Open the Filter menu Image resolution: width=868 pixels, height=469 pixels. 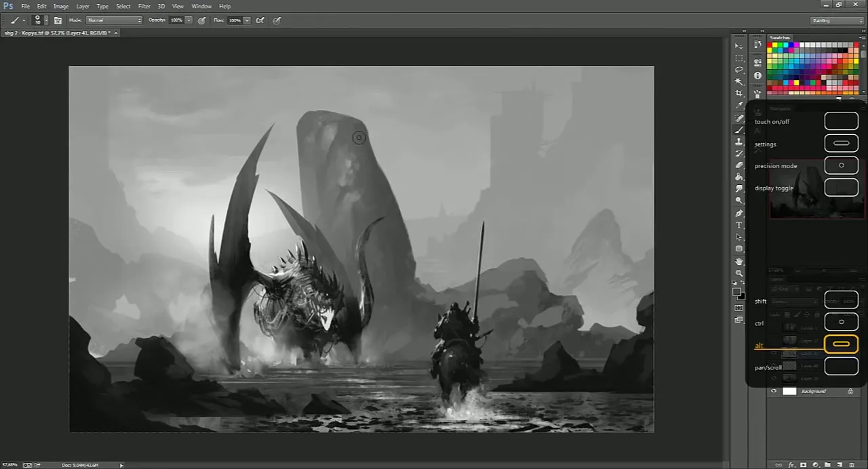pyautogui.click(x=144, y=6)
